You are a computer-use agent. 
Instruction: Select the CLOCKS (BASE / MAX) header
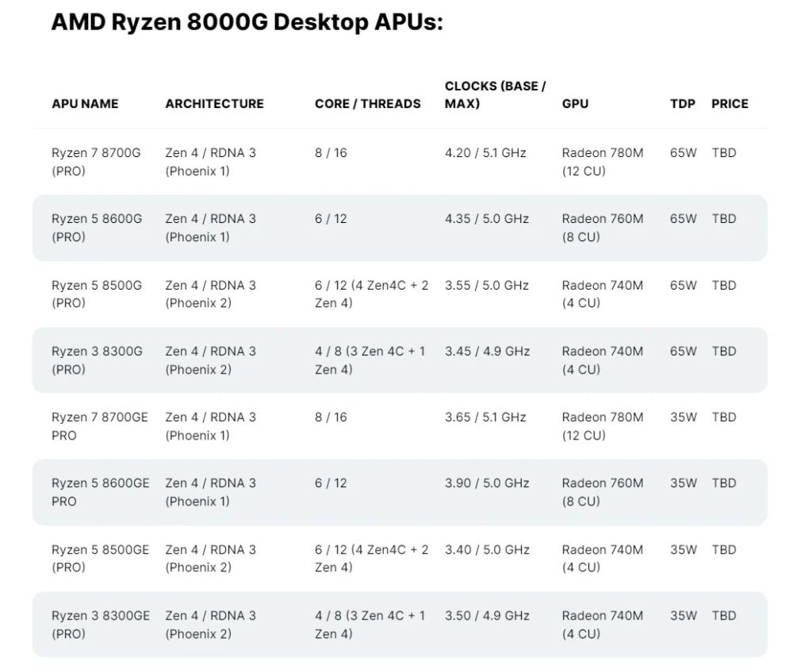(x=495, y=95)
